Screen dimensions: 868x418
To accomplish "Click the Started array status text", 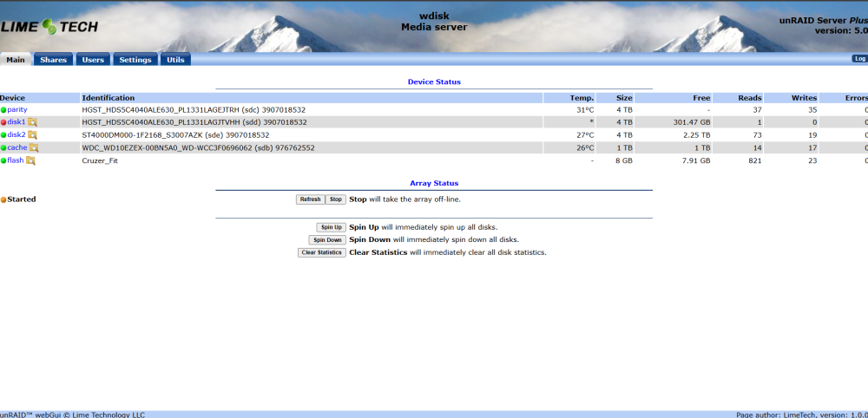I will [x=22, y=199].
